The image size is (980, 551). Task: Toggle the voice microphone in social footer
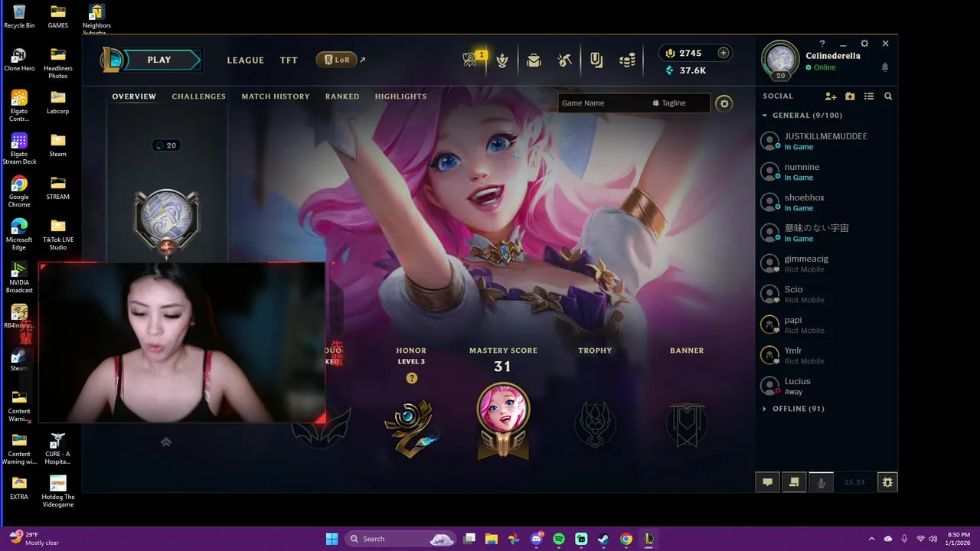coord(821,482)
